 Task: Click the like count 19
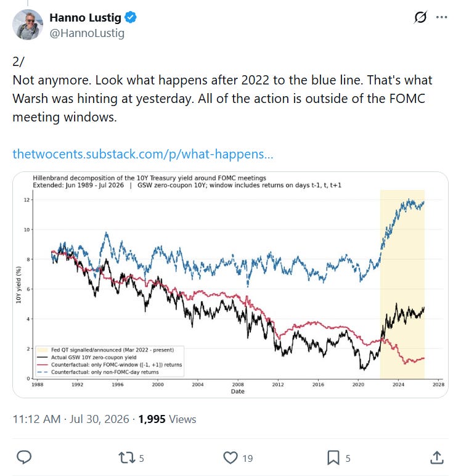248,458
